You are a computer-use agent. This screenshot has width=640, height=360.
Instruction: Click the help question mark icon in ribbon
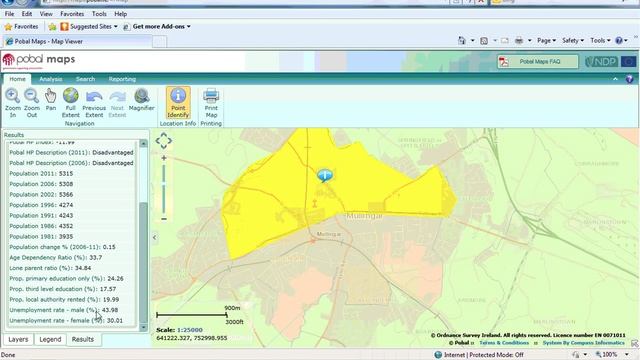click(629, 79)
